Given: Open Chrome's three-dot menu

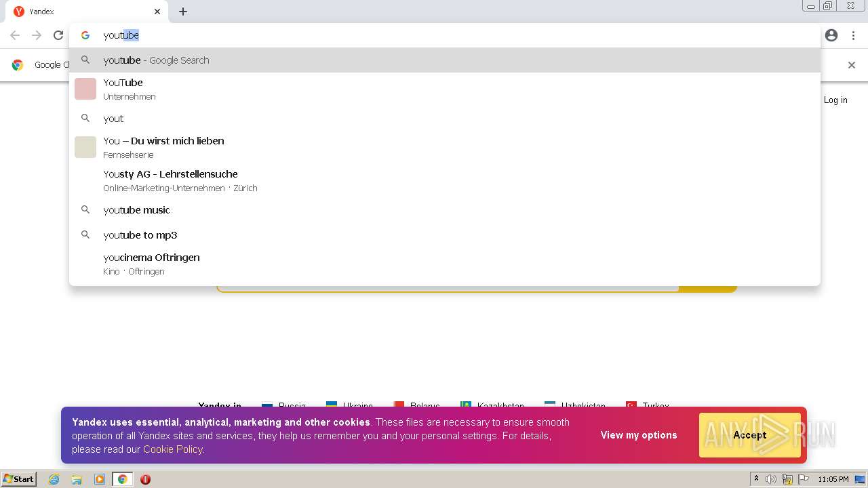Looking at the screenshot, I should point(853,35).
